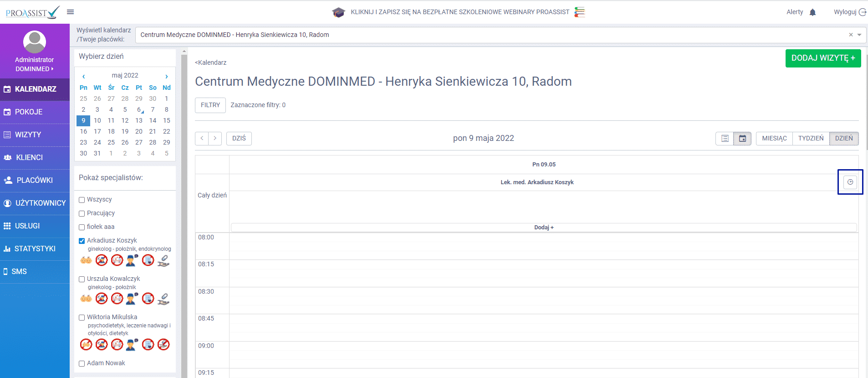Open PLACÓWKI in sidebar
The width and height of the screenshot is (868, 378).
coord(35,181)
